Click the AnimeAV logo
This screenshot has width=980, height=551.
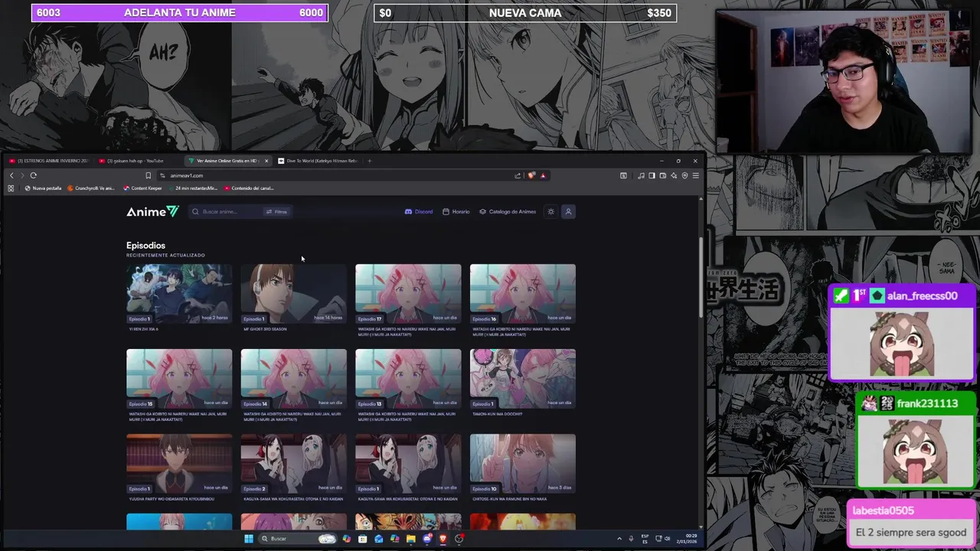tap(152, 211)
